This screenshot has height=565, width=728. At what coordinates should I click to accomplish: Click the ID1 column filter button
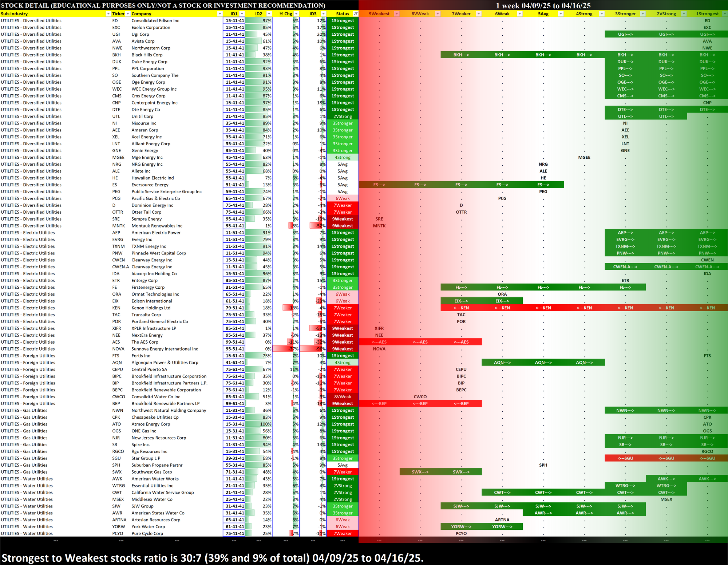[x=242, y=14]
